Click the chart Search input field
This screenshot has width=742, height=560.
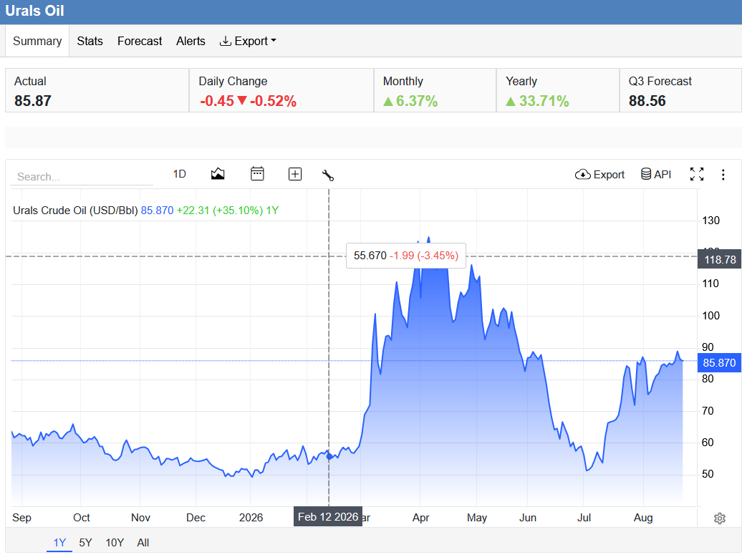tap(82, 177)
